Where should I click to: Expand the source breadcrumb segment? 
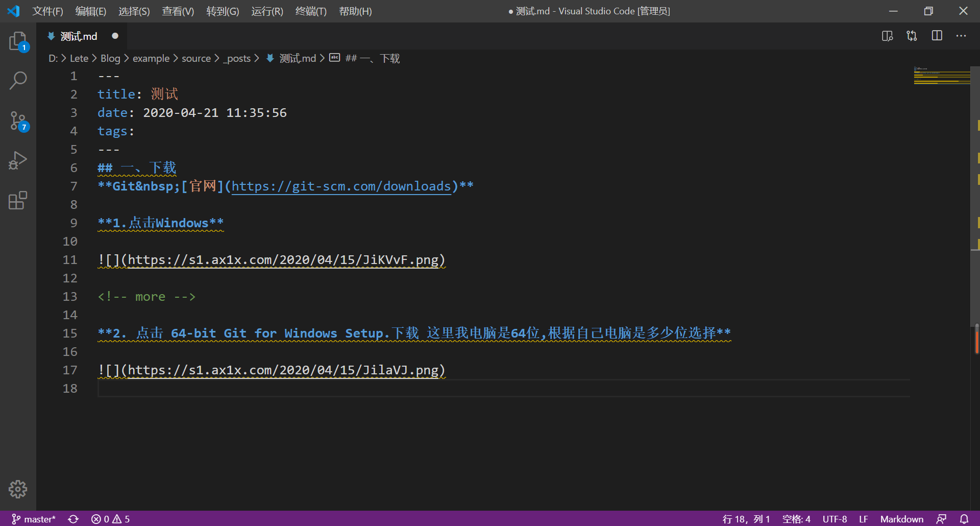196,58
